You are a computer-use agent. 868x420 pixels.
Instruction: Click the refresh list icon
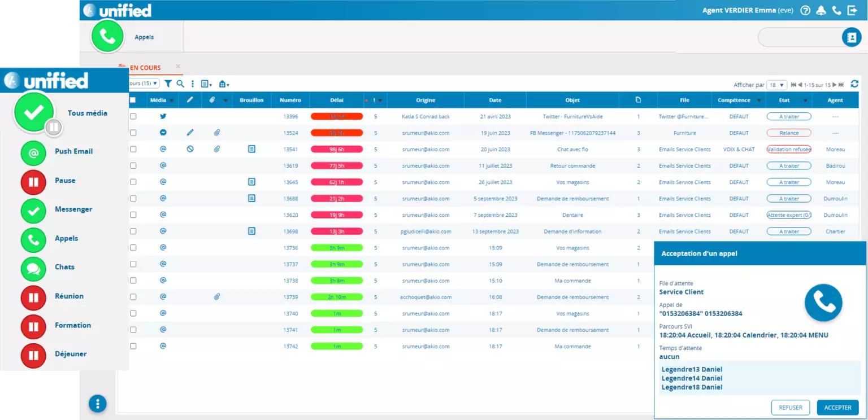[854, 84]
